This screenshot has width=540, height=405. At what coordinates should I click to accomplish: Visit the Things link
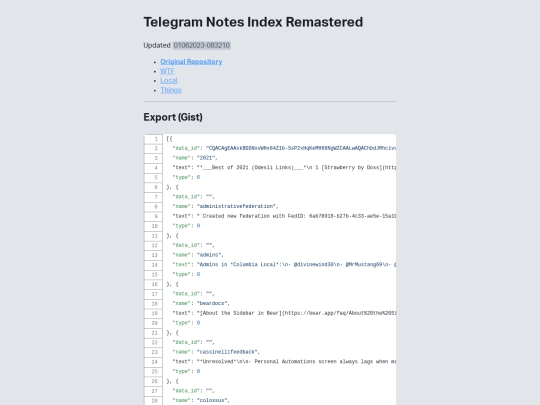pyautogui.click(x=171, y=90)
